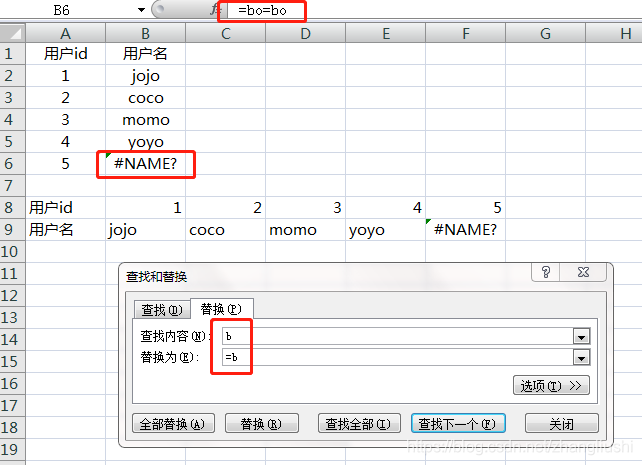Select row 6 header

point(13,164)
